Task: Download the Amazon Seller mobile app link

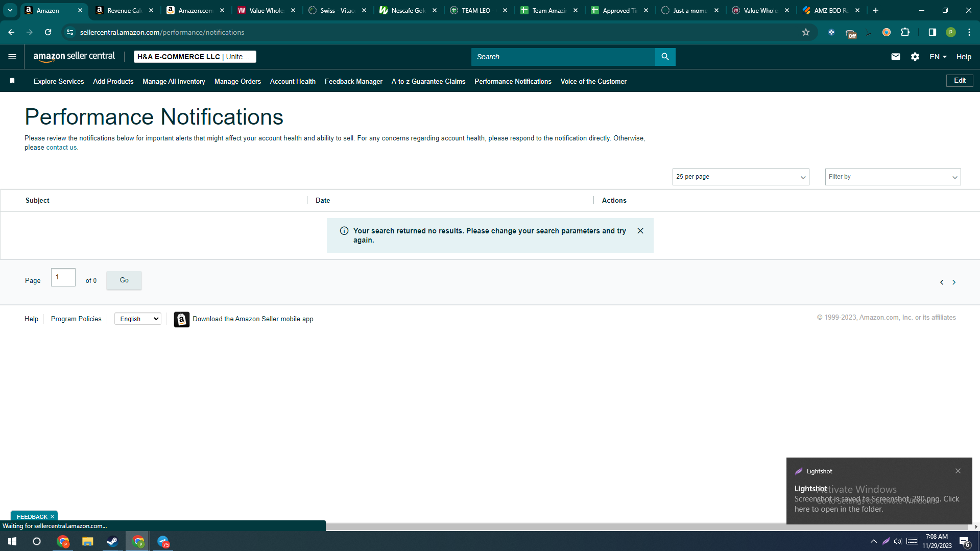Action: coord(253,319)
